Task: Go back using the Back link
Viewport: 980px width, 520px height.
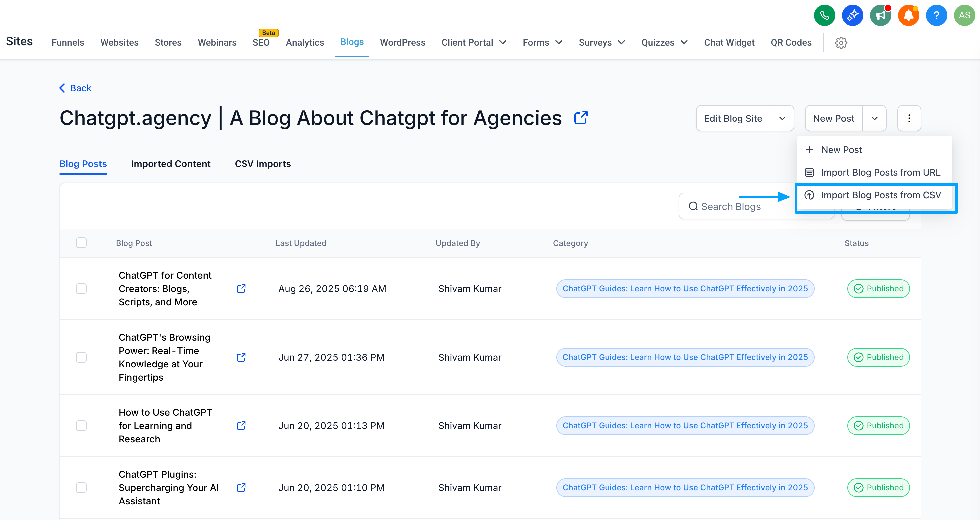Action: [x=75, y=88]
